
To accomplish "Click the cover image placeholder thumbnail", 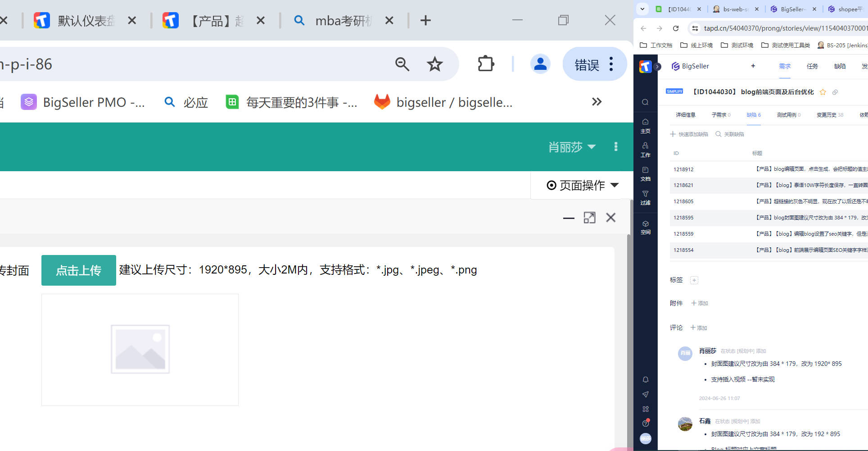I will (140, 349).
